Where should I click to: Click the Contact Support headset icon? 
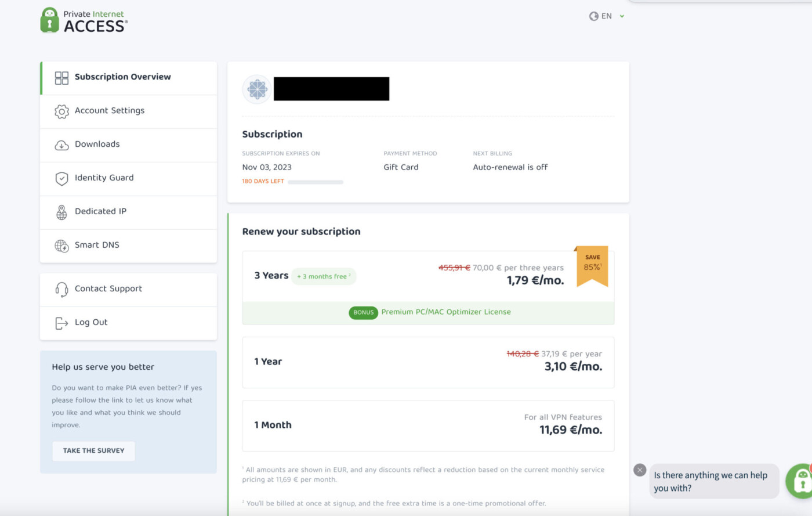click(x=61, y=289)
